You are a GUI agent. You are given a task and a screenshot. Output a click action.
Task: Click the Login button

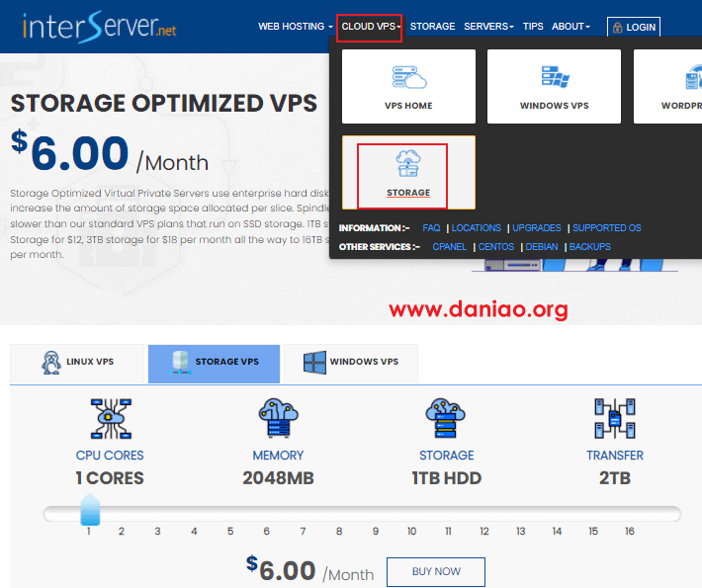(x=634, y=28)
